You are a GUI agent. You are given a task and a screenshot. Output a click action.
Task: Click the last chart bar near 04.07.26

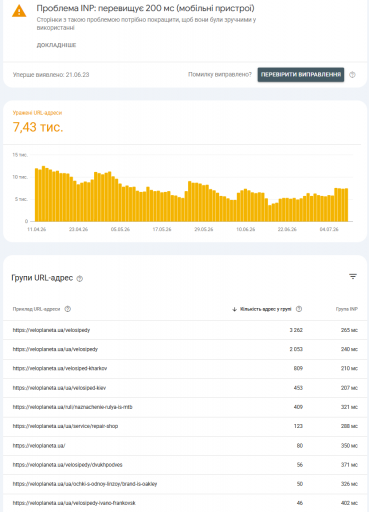coord(346,205)
